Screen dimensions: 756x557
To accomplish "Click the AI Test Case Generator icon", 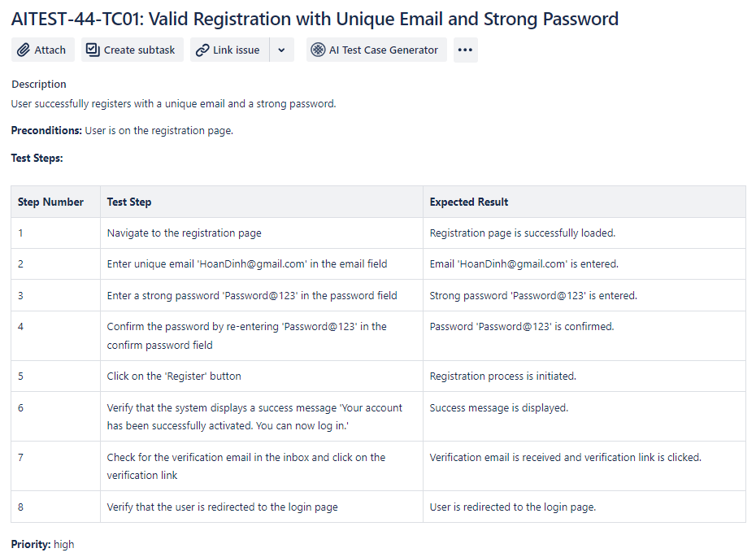I will point(318,50).
